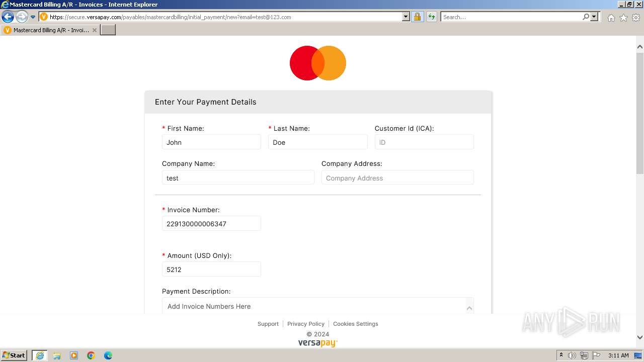The width and height of the screenshot is (644, 362).
Task: Click the Mastercard logo
Action: [x=318, y=63]
